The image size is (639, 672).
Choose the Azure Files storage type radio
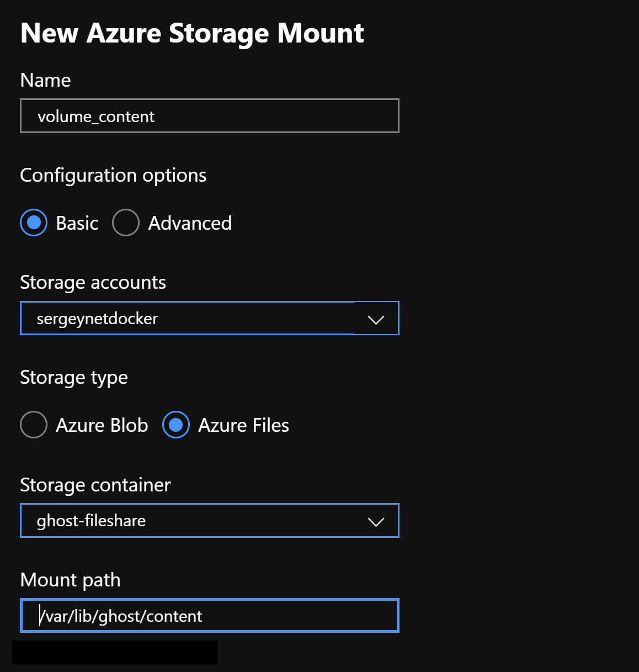click(176, 425)
